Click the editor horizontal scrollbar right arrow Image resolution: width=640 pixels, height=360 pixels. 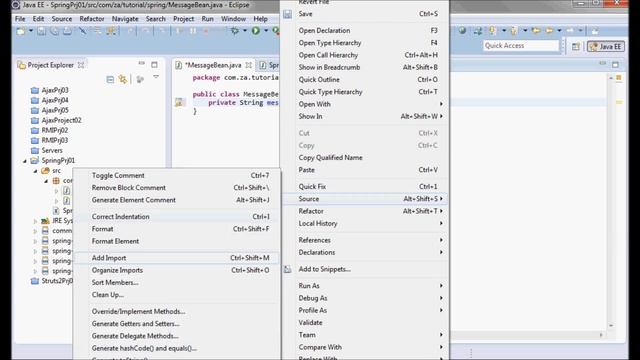601,335
